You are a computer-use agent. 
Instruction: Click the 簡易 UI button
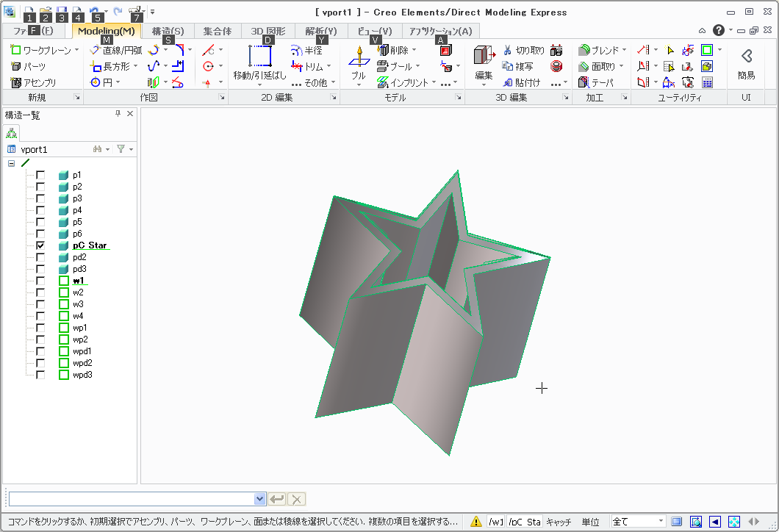pyautogui.click(x=746, y=63)
